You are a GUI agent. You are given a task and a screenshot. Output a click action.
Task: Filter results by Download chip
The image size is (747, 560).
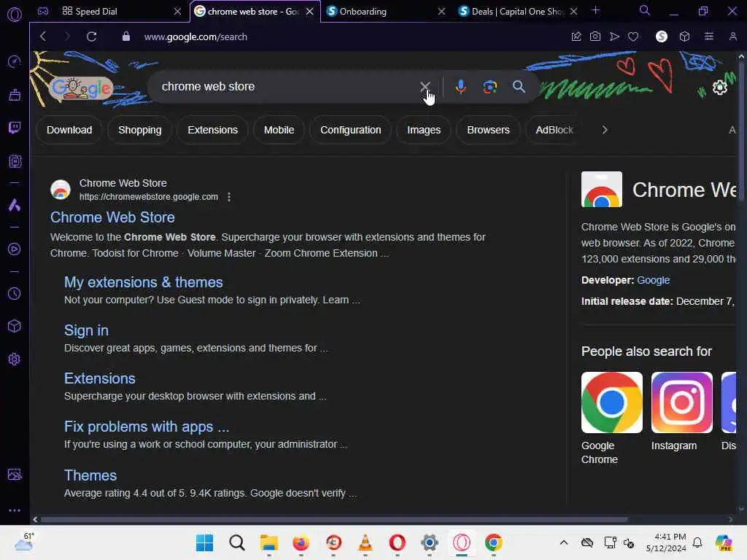click(x=69, y=130)
